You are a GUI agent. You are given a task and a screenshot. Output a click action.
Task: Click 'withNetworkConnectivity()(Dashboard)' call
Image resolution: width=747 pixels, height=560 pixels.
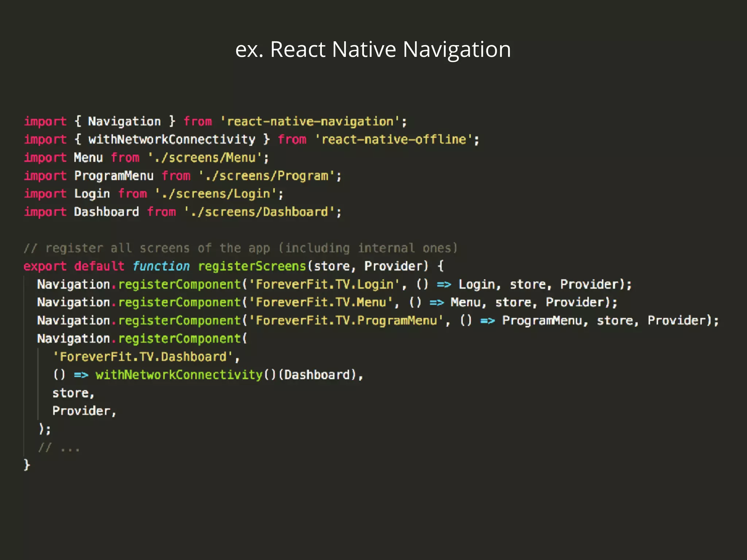click(226, 375)
